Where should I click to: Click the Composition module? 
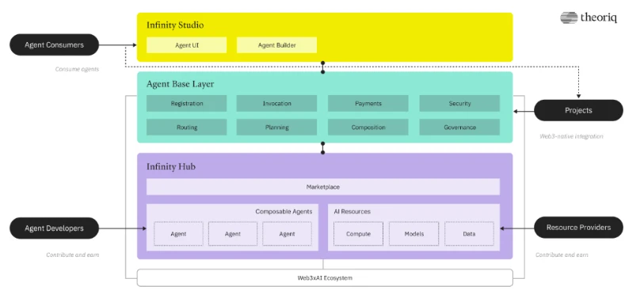point(368,128)
